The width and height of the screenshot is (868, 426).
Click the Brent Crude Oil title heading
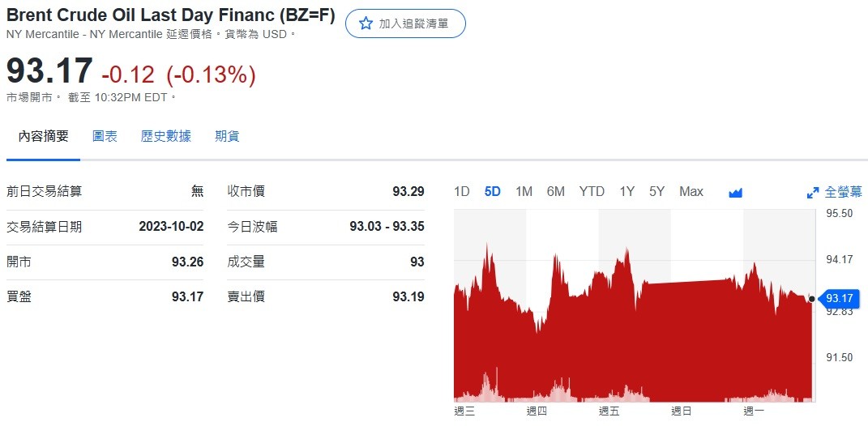point(170,15)
